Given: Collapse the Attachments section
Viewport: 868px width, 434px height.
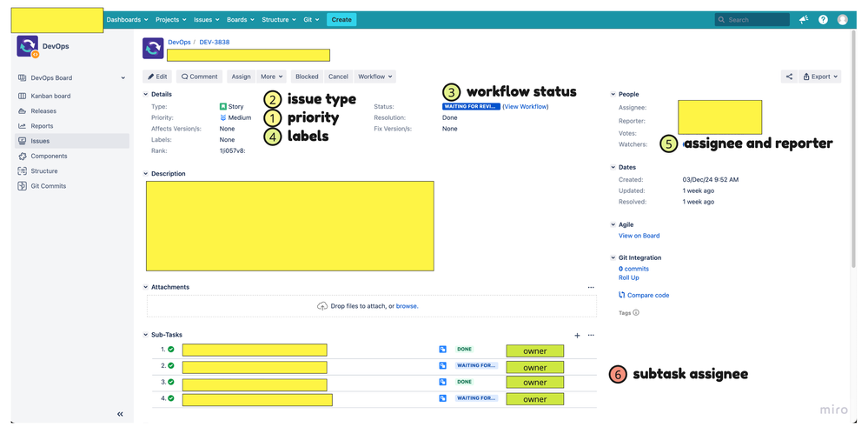Looking at the screenshot, I should 146,287.
